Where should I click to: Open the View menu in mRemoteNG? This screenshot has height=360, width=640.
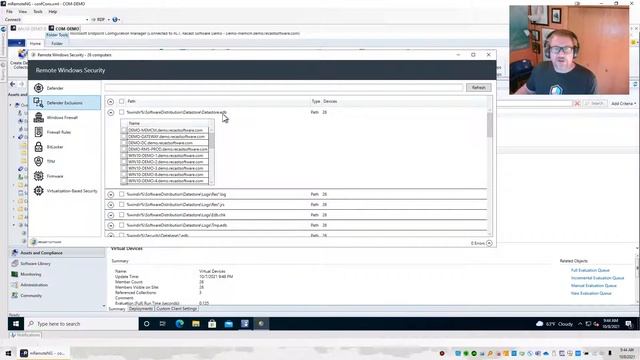(x=23, y=11)
